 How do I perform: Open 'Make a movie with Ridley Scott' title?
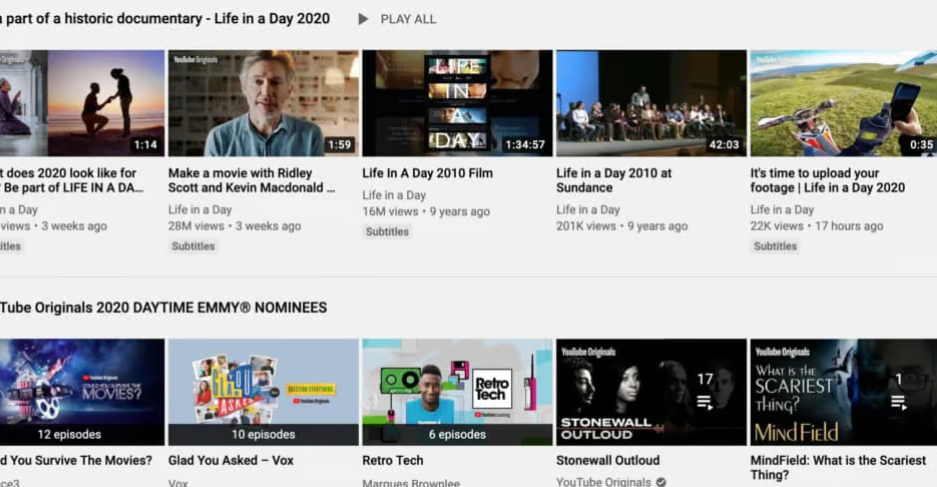click(252, 180)
